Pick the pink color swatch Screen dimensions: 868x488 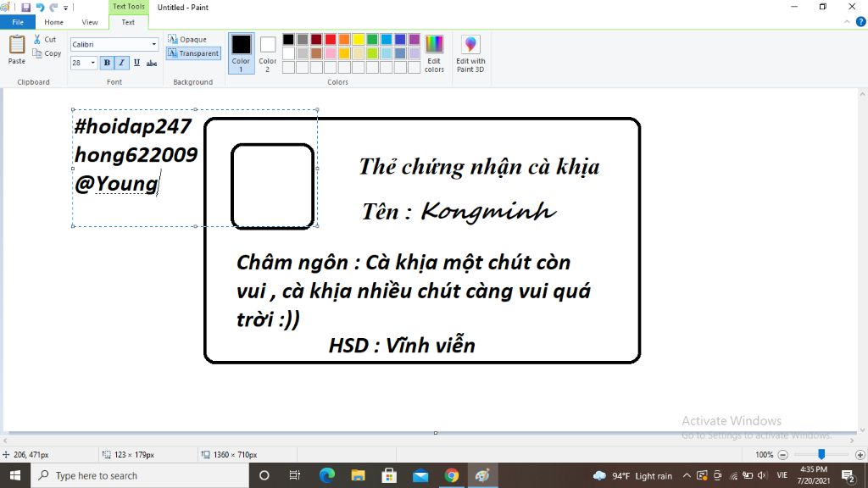pyautogui.click(x=331, y=53)
